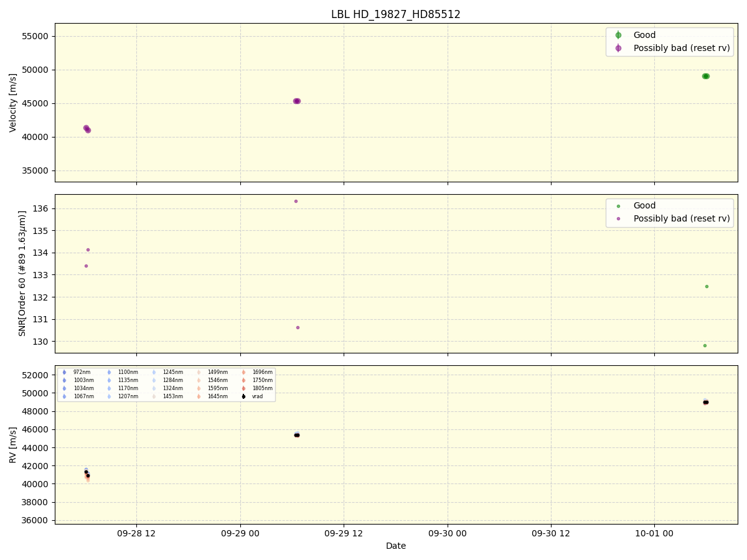Click the 09-29 00 date tick label
The width and height of the screenshot is (747, 560).
(240, 534)
